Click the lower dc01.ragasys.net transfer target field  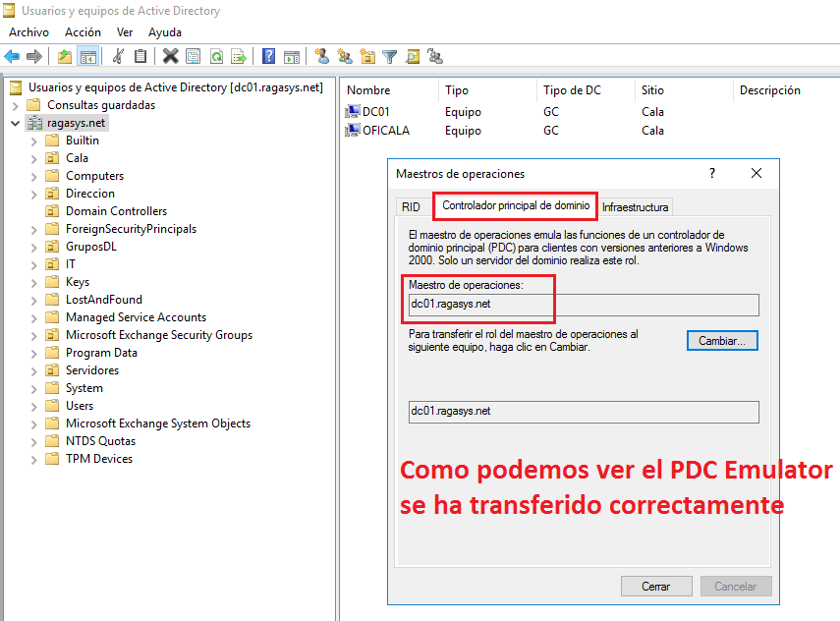[584, 412]
